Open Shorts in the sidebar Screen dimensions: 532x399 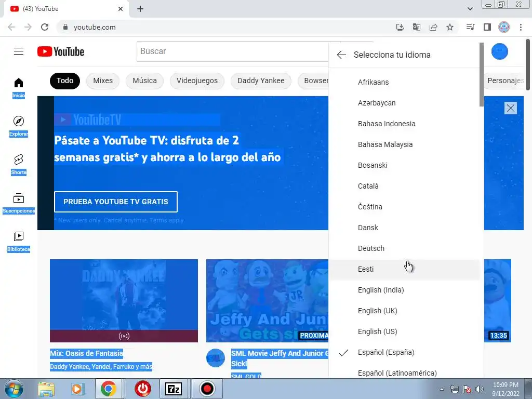point(19,164)
